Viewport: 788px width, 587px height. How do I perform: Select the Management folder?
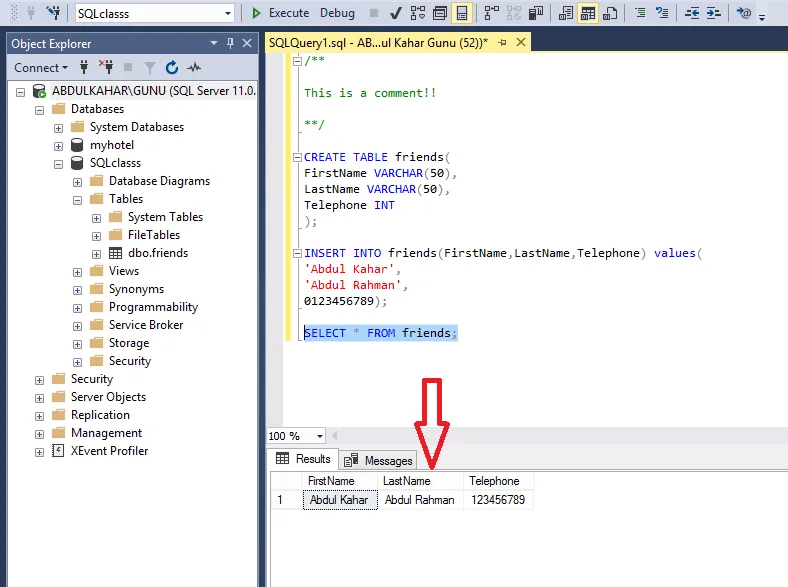pyautogui.click(x=106, y=433)
